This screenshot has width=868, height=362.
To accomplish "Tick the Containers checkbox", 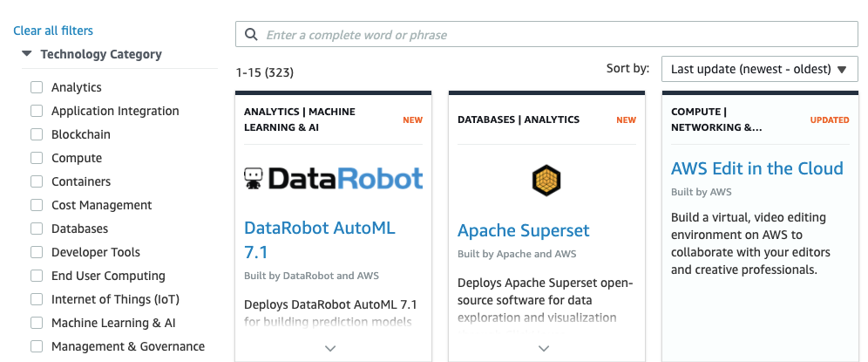I will 37,181.
